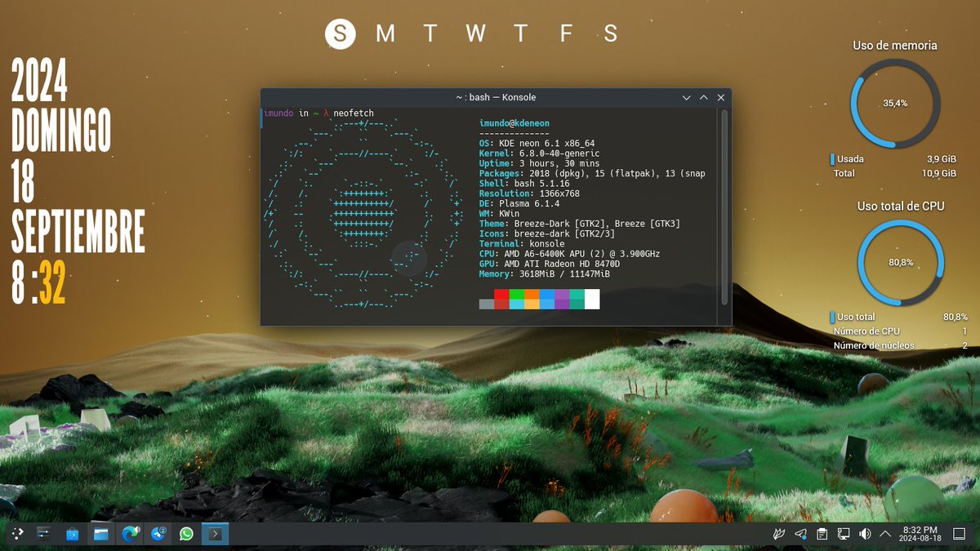Click the 'WM: KWin' line
The width and height of the screenshot is (980, 551).
click(x=499, y=213)
